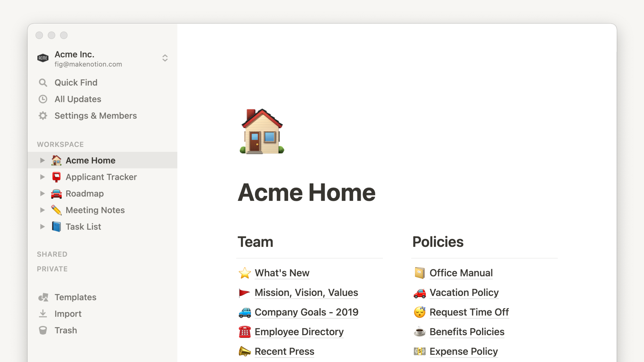The image size is (644, 362).
Task: Click the Trash bin icon
Action: pyautogui.click(x=43, y=330)
